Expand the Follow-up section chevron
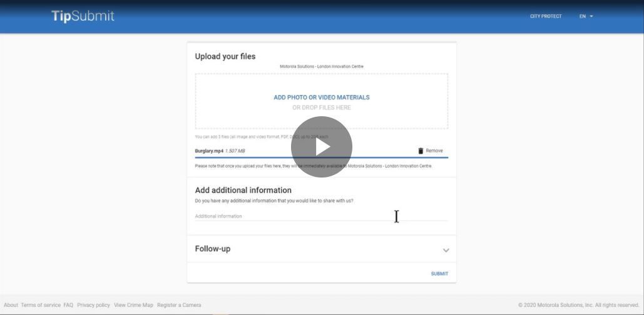 (446, 250)
